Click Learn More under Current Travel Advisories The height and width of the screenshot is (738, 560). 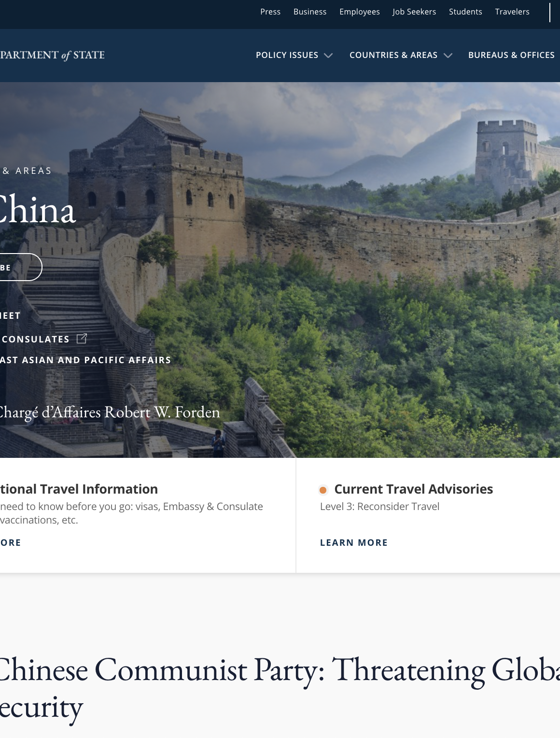point(354,542)
